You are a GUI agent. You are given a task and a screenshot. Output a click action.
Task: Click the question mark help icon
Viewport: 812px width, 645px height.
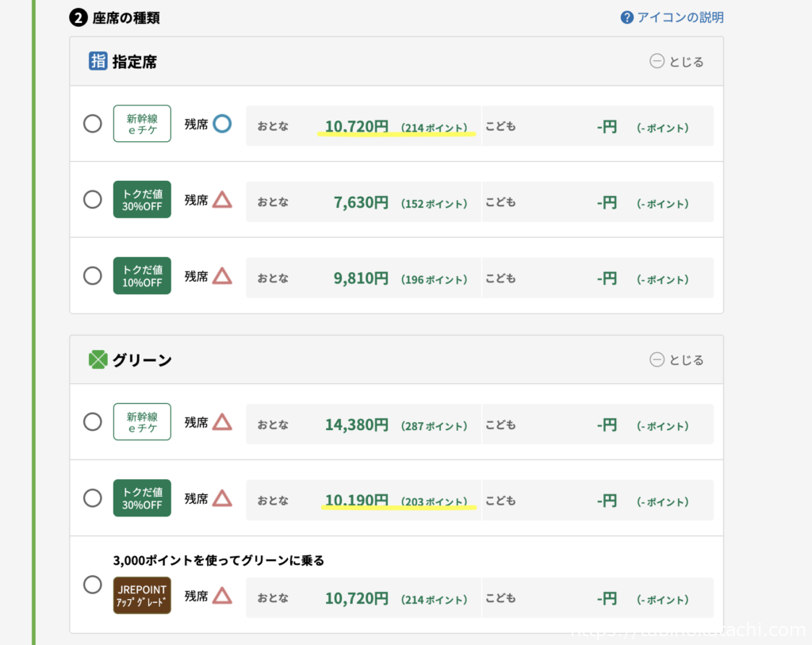click(627, 17)
